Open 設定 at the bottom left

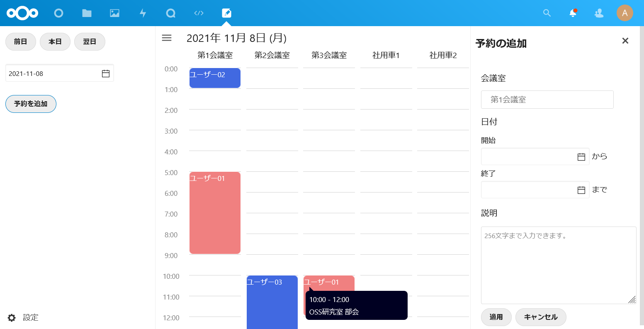(x=23, y=318)
